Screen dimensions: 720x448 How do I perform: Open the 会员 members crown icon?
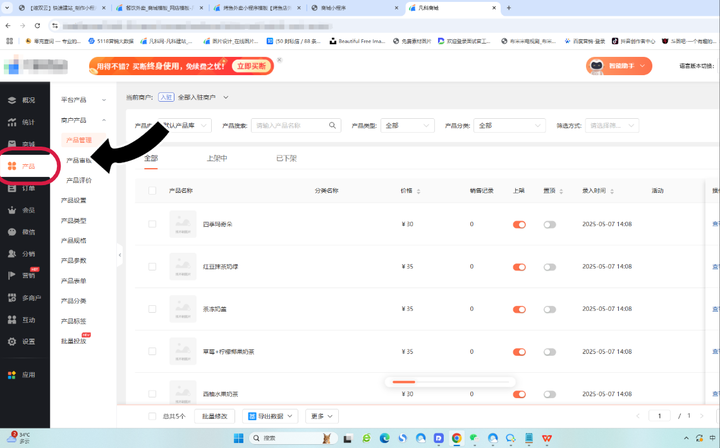coord(12,210)
